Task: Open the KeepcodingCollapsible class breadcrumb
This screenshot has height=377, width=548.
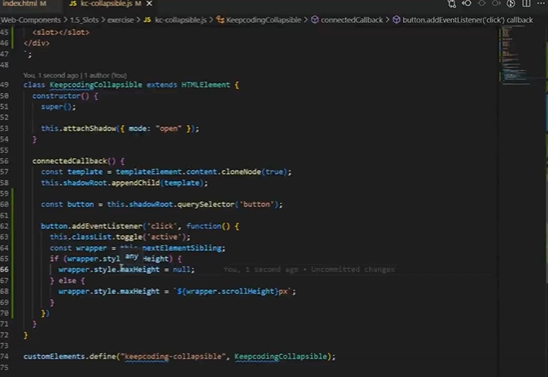Action: point(259,20)
